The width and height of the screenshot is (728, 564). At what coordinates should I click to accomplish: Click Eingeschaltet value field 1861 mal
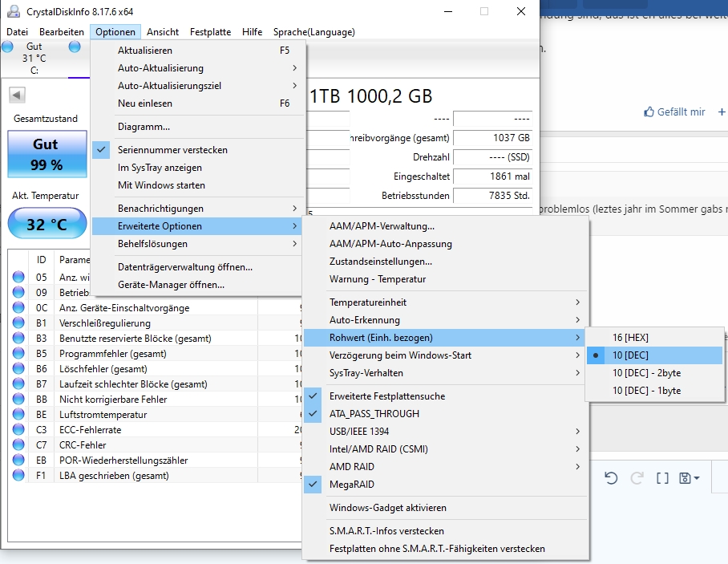click(x=492, y=177)
